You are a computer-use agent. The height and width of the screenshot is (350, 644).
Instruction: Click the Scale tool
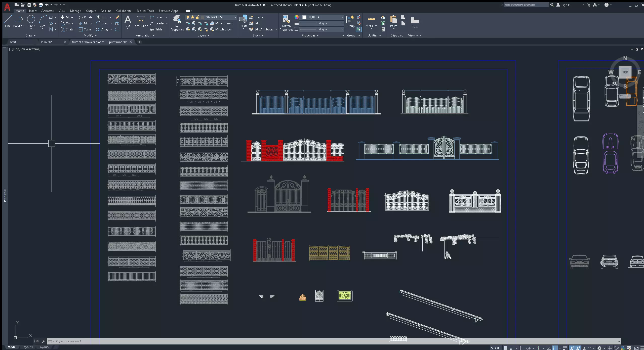[85, 29]
